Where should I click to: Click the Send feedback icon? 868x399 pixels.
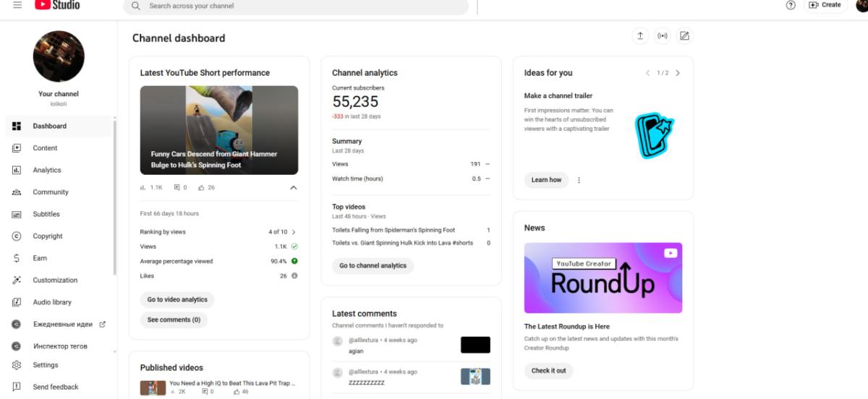coord(17,387)
